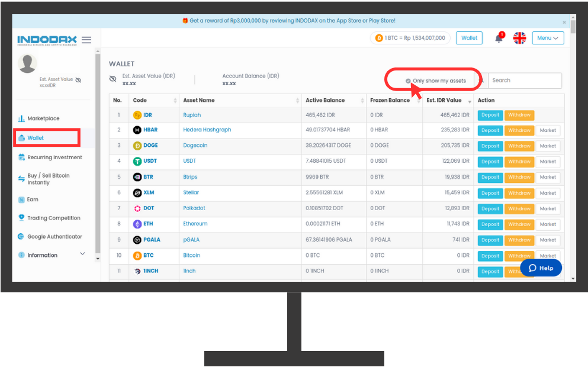Click the USDT coin icon
Image resolution: width=588 pixels, height=367 pixels.
[137, 161]
